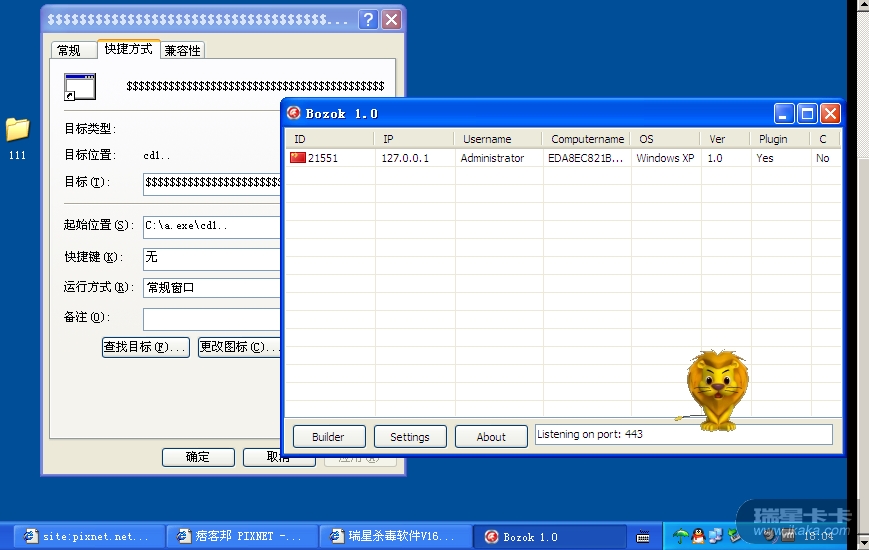Click the 快捷键(K) field showing 无
Screen dimensions: 869x550
(x=212, y=258)
